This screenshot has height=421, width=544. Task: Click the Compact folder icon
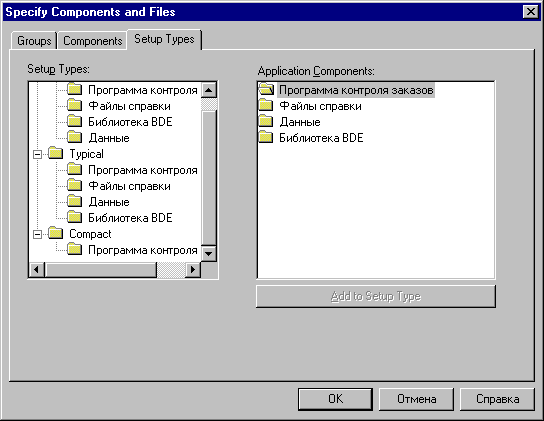click(56, 233)
